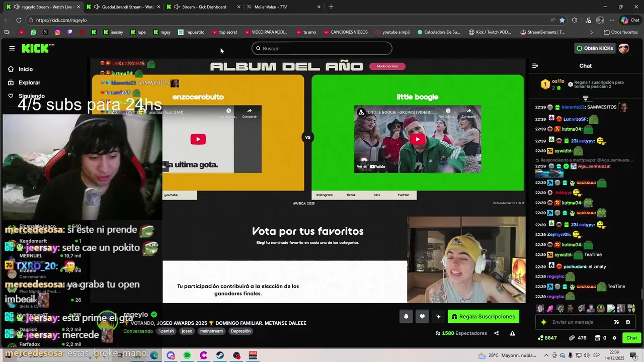Click the sparkle icon next to heart

click(x=438, y=316)
